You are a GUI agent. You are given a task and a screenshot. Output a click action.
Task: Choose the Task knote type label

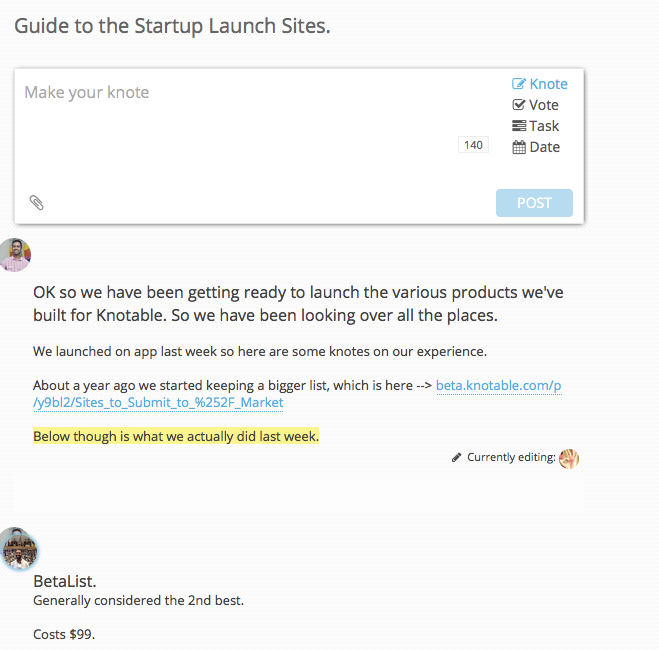(x=544, y=126)
